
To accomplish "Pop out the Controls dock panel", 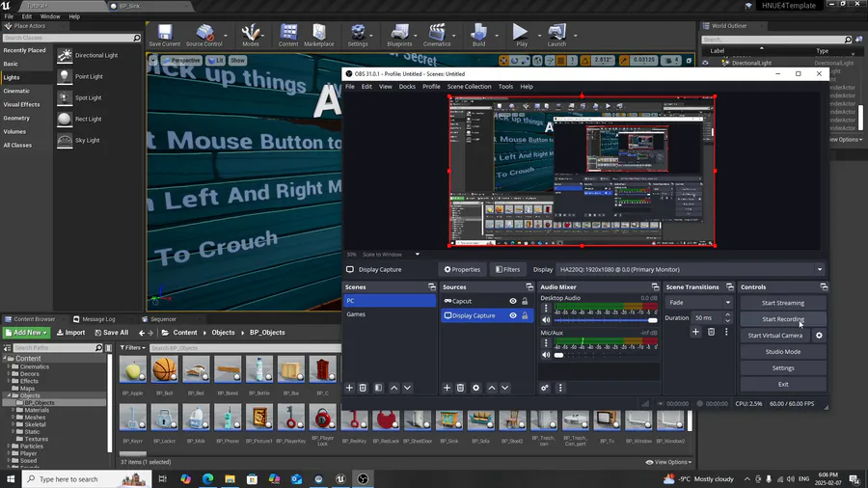I will [824, 286].
